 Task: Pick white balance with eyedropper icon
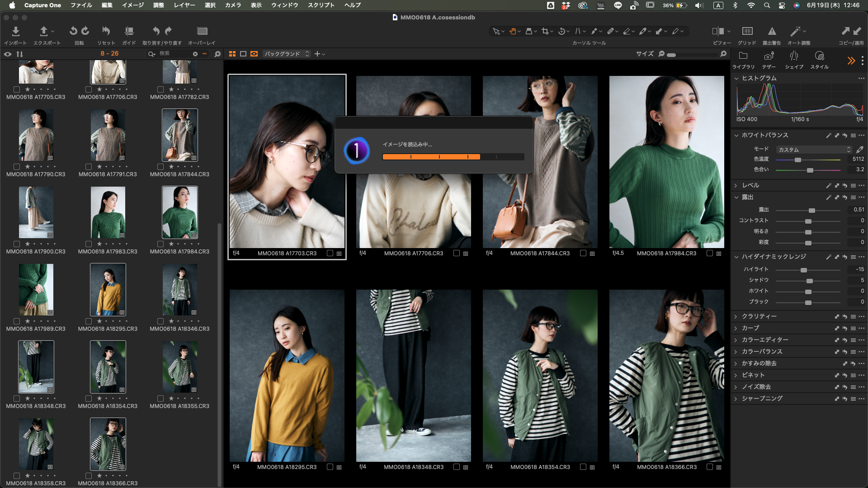pyautogui.click(x=859, y=150)
